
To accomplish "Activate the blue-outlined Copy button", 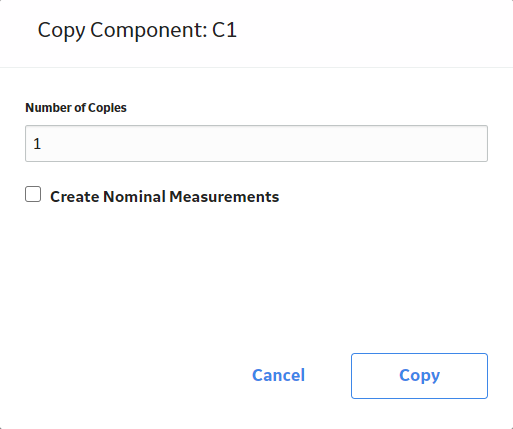I will click(419, 376).
